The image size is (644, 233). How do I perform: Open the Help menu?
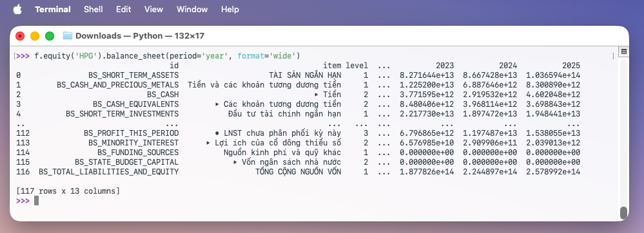click(x=229, y=9)
